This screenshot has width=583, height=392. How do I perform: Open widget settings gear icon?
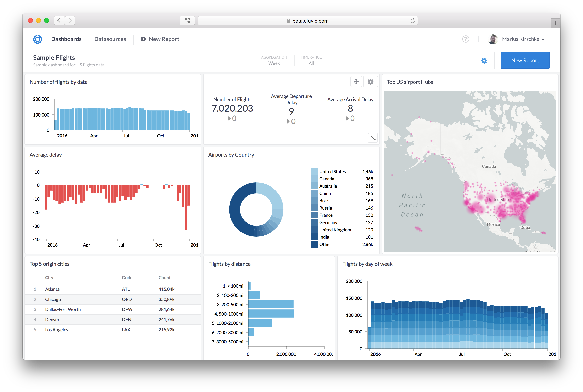[x=370, y=82]
